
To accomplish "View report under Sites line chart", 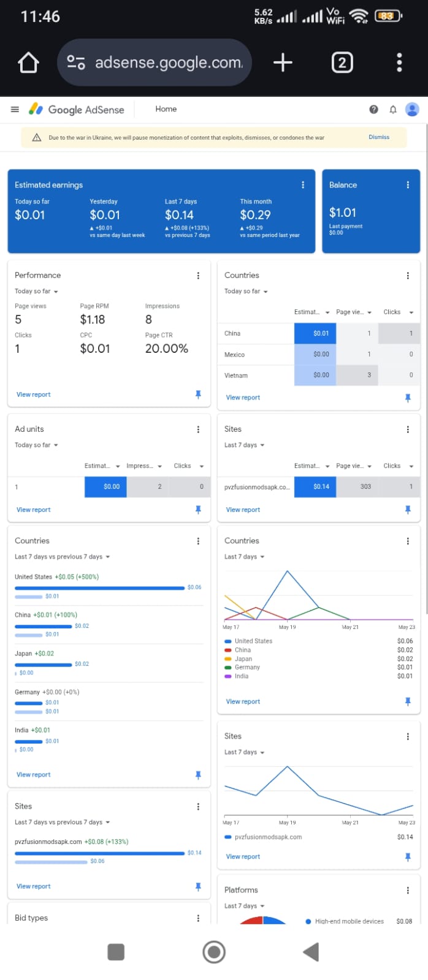I will (243, 857).
